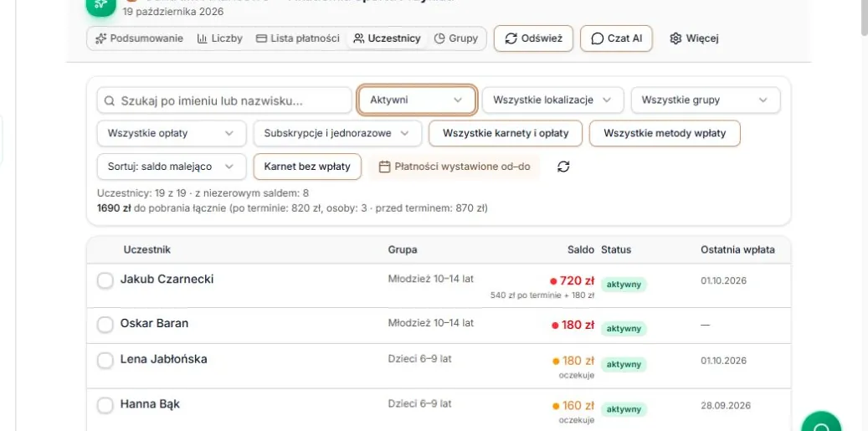Click the green chat bubble at bottom right
The image size is (868, 431).
pos(821,423)
